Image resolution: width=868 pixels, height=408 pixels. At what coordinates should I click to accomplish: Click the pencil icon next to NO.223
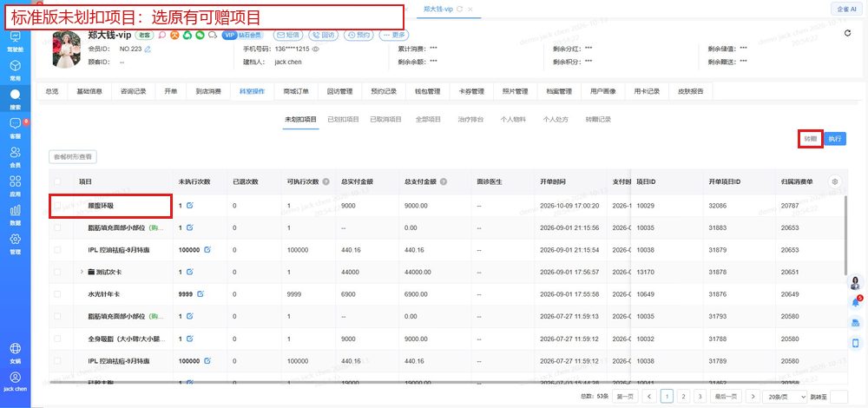148,49
